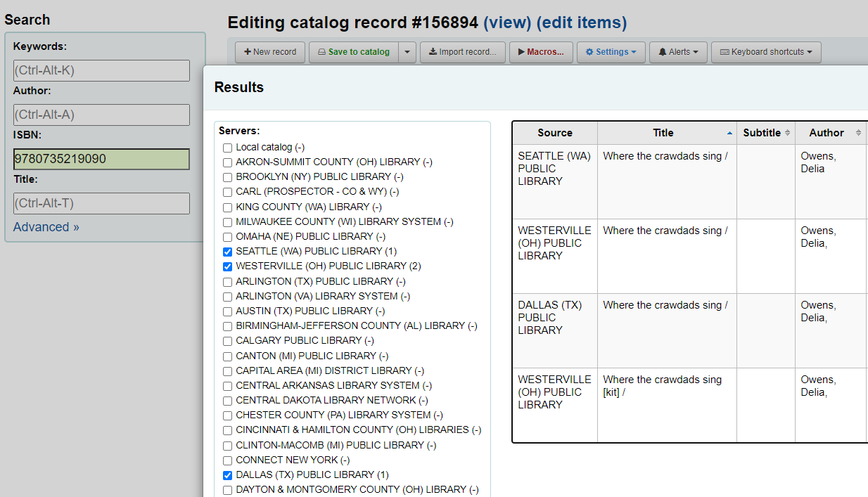
Task: Sort results by Author column
Action: point(831,133)
